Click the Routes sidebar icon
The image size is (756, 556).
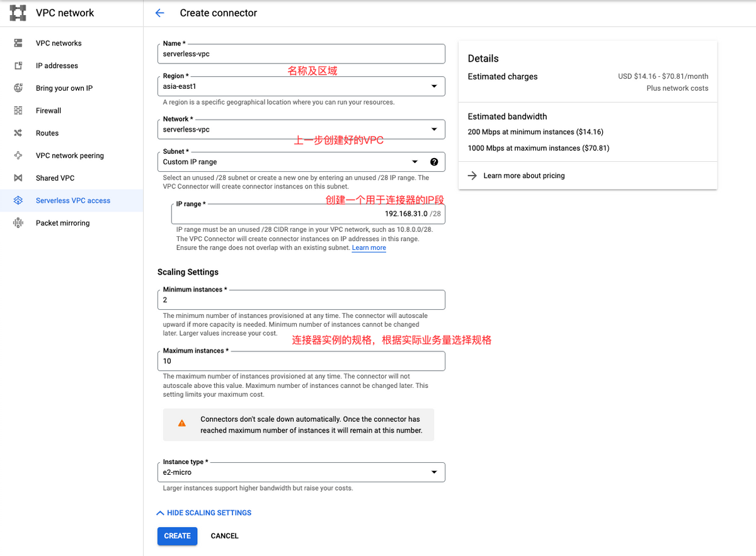click(18, 133)
